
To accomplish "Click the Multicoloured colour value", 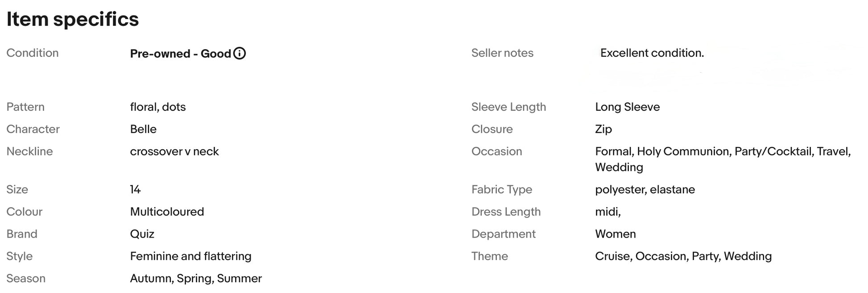I will pos(167,212).
